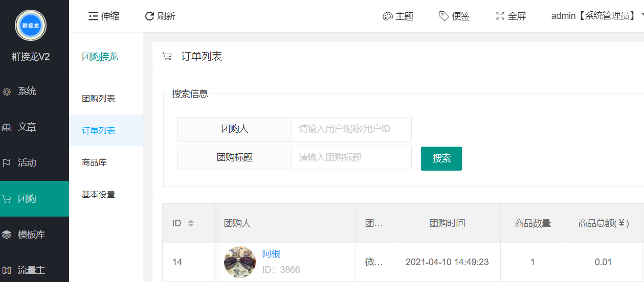The image size is (644, 282).
Task: Click the palette icon next to 主题
Action: tap(388, 16)
